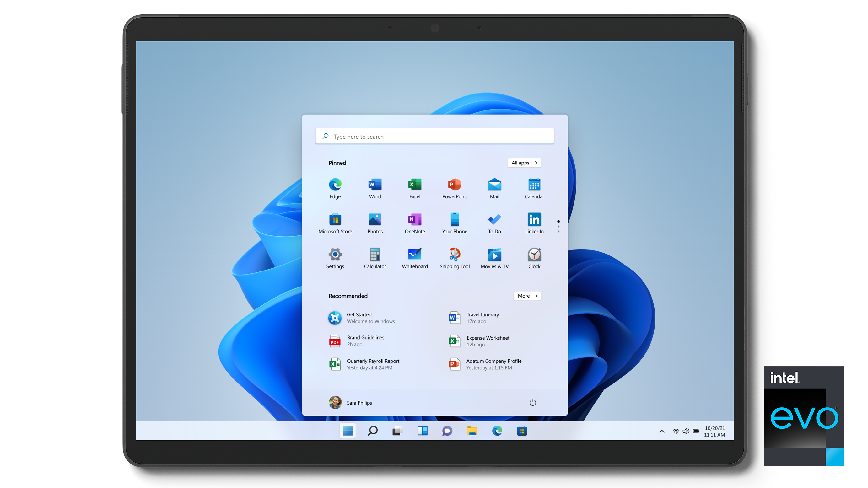Open taskbar Search magnifier

(x=372, y=431)
